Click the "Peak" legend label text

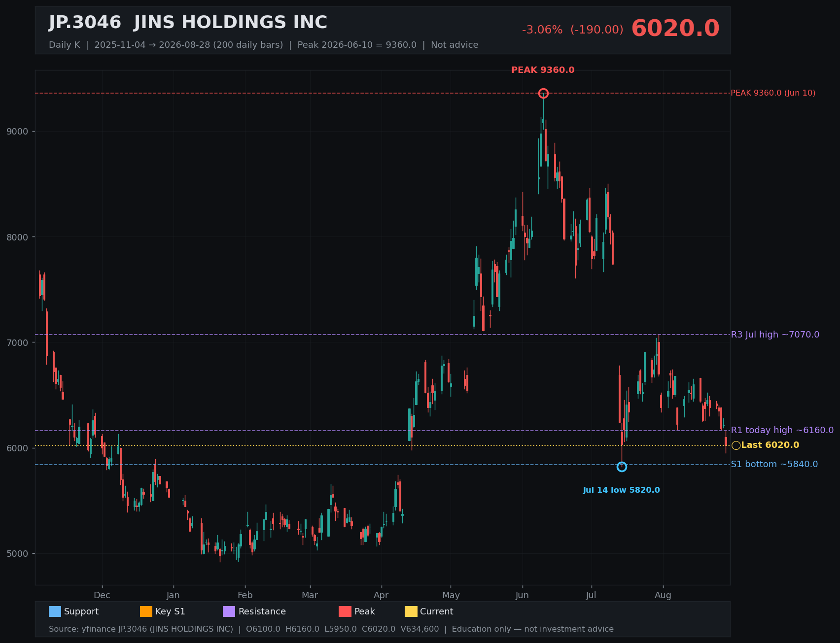click(x=365, y=611)
